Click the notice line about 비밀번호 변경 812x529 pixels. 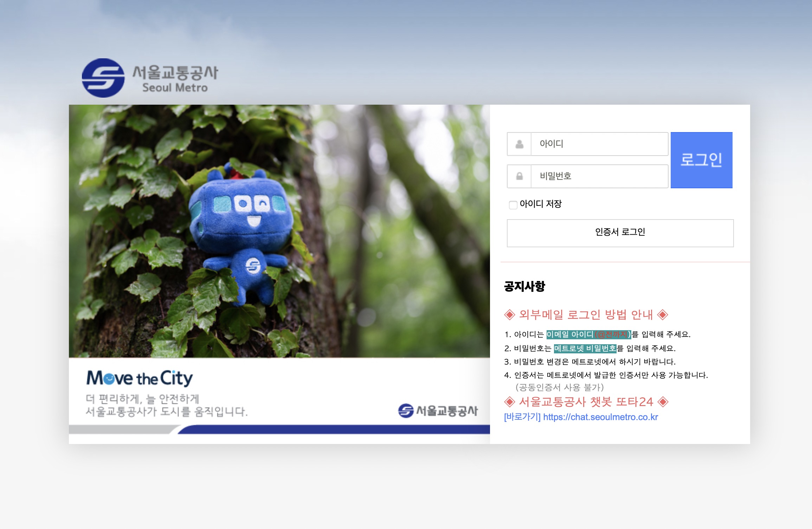coord(590,362)
